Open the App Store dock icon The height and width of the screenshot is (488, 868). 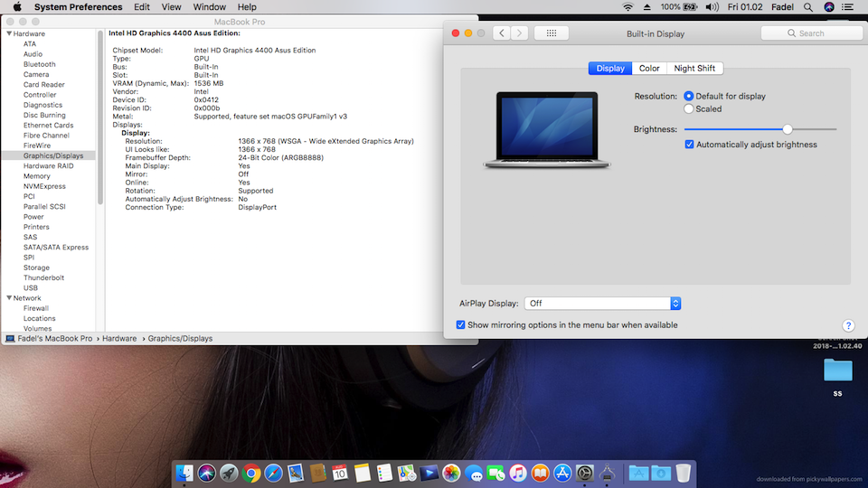(x=562, y=473)
